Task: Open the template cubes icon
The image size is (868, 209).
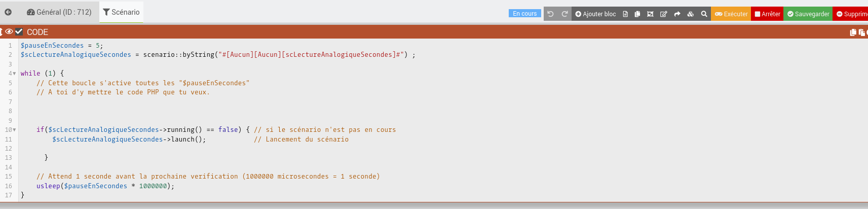Action: 691,14
